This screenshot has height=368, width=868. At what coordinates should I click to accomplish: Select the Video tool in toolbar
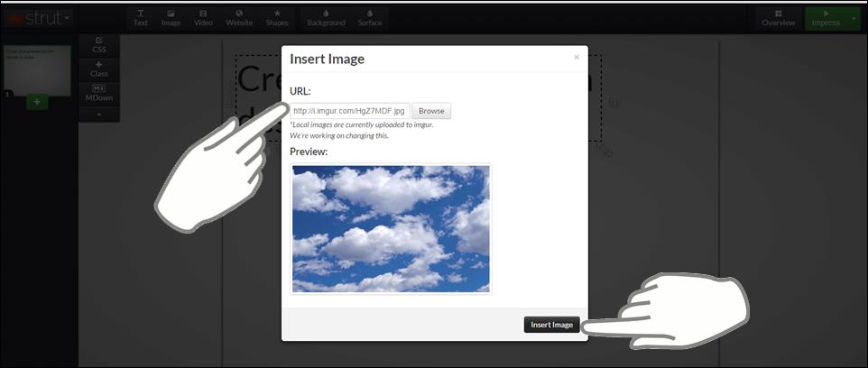click(x=203, y=18)
